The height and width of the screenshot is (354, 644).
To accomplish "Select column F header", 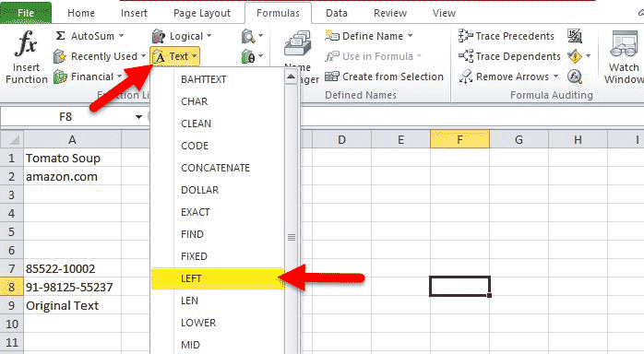I will tap(460, 140).
